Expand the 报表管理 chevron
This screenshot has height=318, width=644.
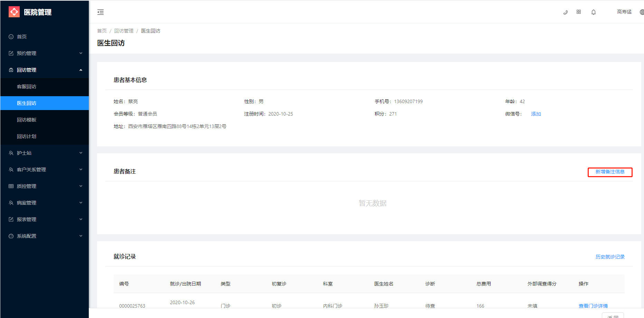tap(81, 219)
